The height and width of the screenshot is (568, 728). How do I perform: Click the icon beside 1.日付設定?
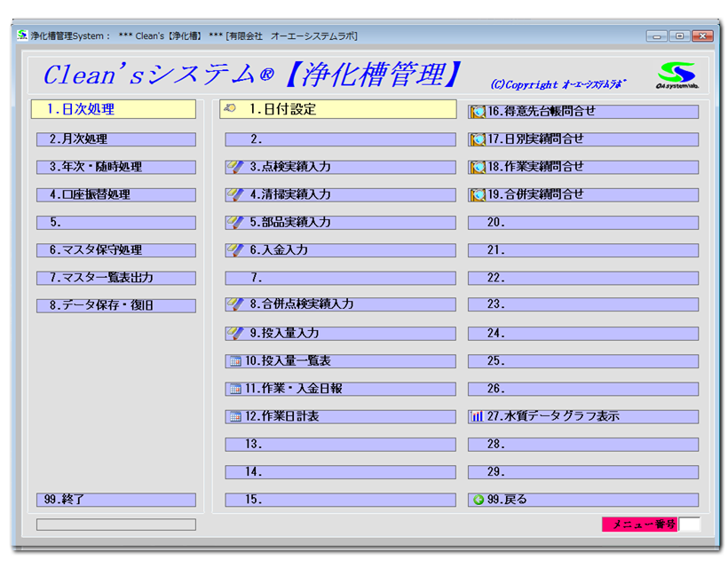(x=230, y=108)
